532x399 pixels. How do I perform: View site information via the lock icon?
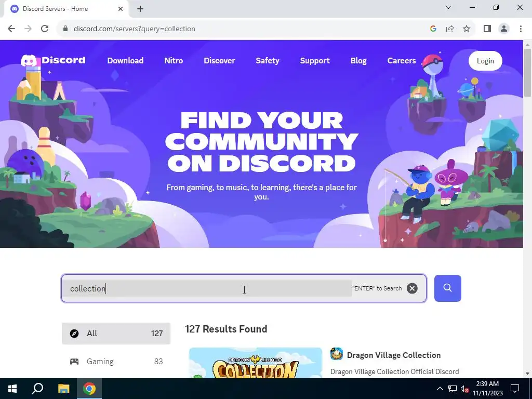65,29
